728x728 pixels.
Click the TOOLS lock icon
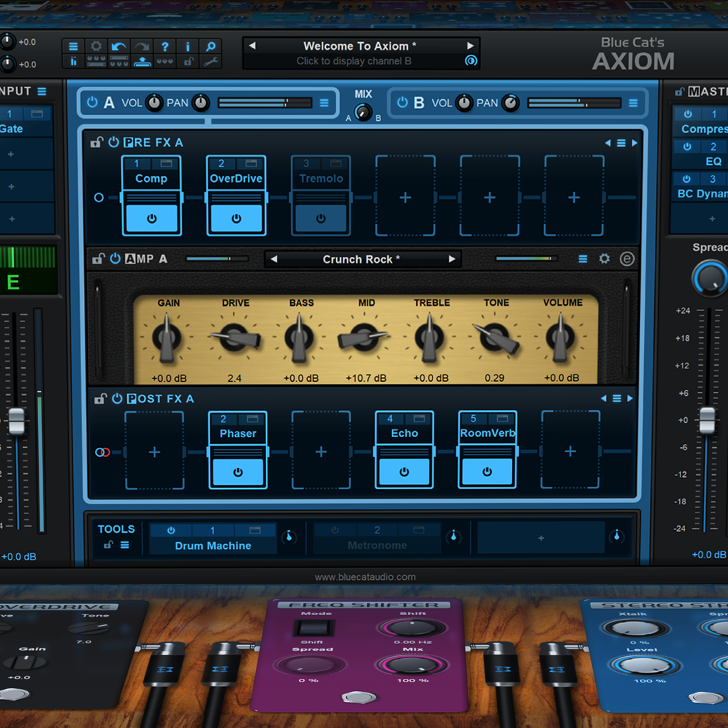(x=108, y=545)
